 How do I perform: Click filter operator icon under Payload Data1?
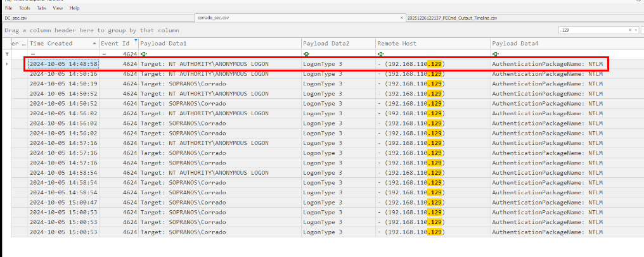click(x=143, y=54)
